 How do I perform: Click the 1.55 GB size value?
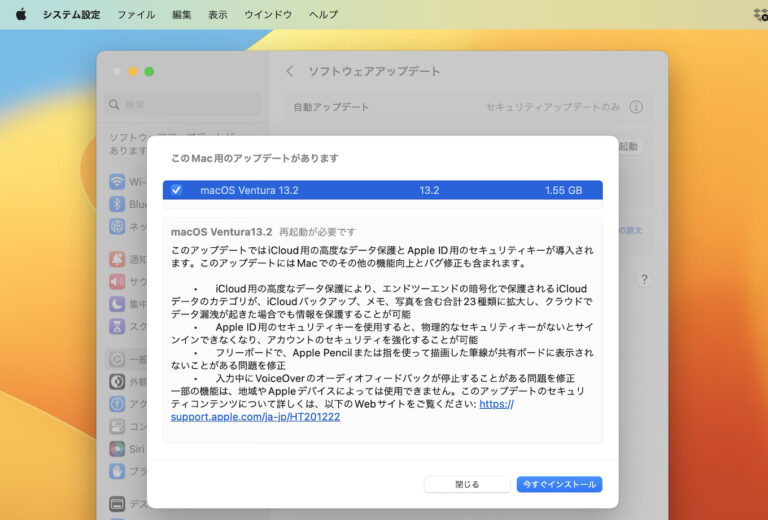[563, 190]
